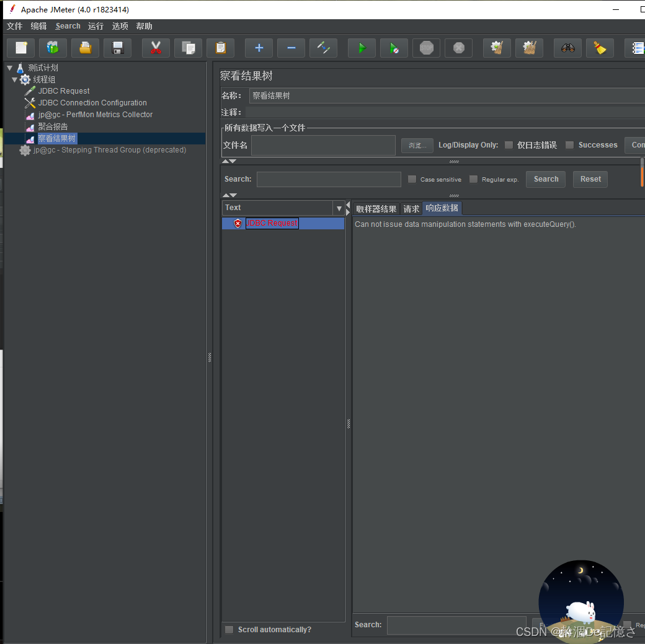Toggle 仅日志错误 checkbox
645x644 pixels.
pos(509,145)
